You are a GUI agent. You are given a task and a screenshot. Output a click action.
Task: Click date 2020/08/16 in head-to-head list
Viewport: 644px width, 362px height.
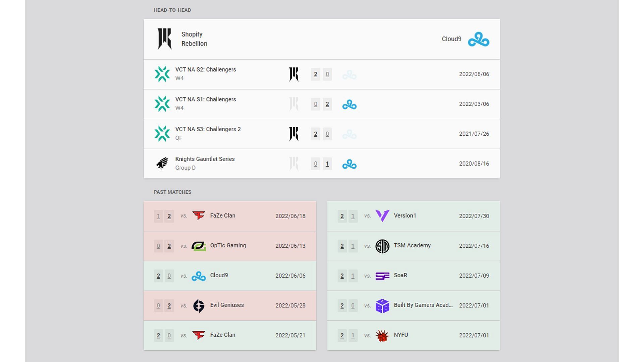pos(474,164)
